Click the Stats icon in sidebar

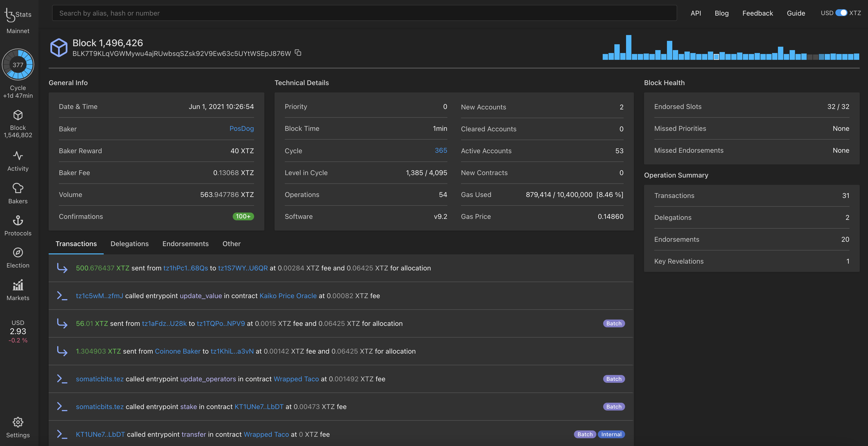(x=17, y=12)
